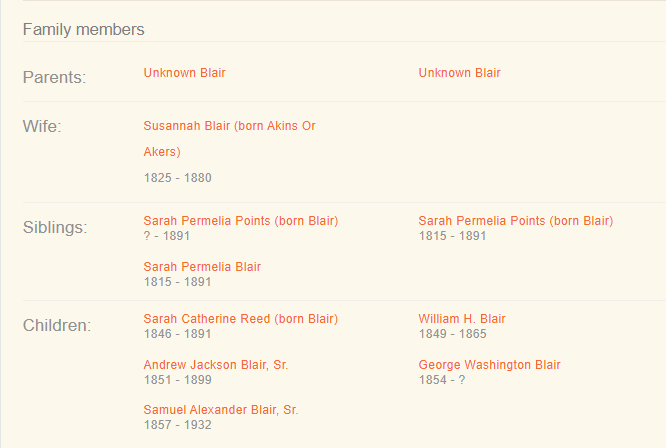666x448 pixels.
Task: Open Susannah Blair (born Akins Or Akers) profile
Action: pyautogui.click(x=229, y=127)
